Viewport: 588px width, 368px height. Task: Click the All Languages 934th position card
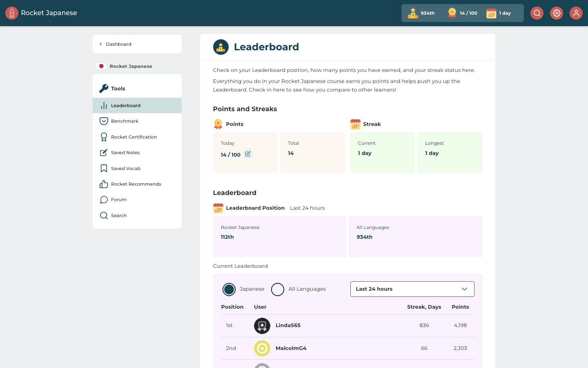(x=415, y=237)
